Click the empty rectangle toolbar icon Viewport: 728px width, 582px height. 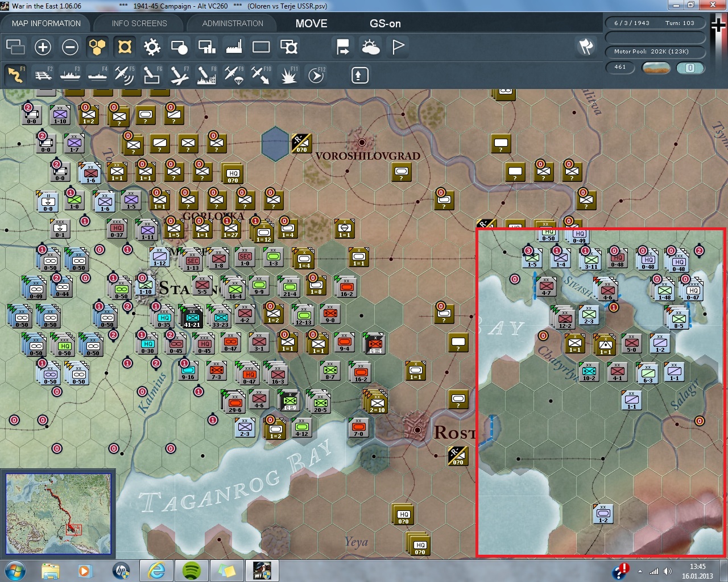[261, 47]
